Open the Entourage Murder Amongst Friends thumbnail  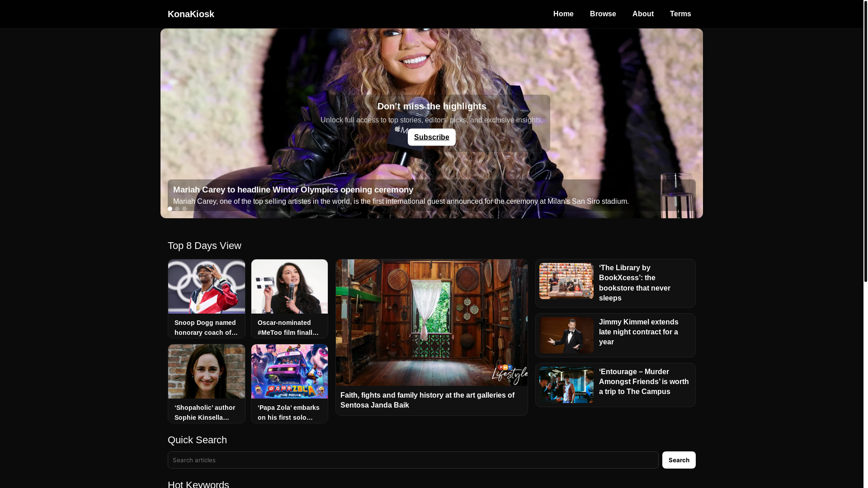pyautogui.click(x=566, y=385)
